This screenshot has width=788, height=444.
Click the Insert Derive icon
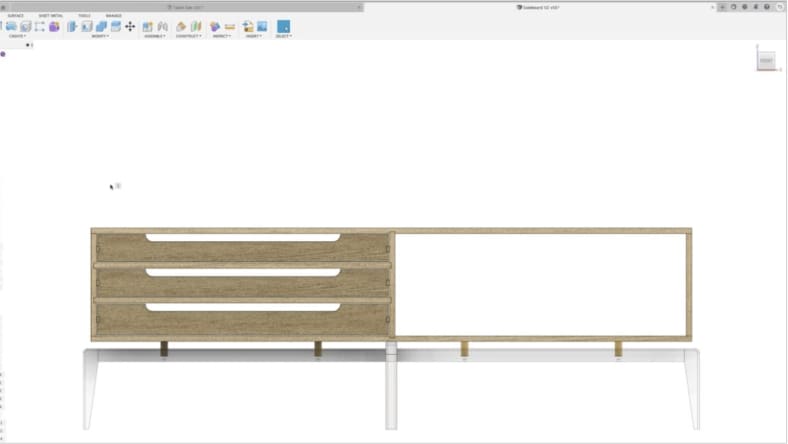click(x=248, y=27)
